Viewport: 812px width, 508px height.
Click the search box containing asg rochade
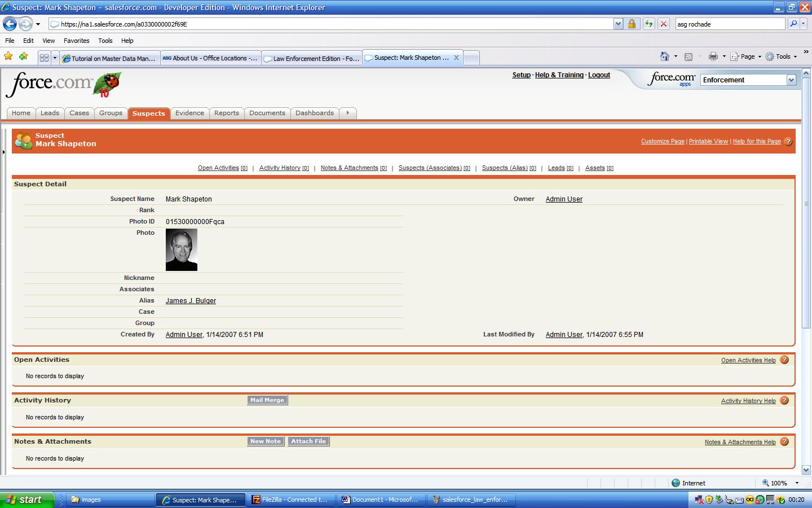(730, 24)
